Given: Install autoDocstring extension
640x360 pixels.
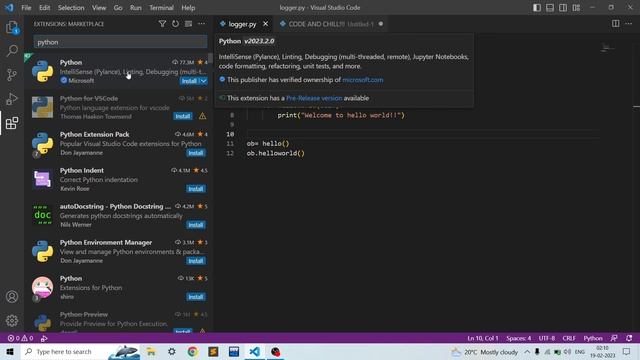Looking at the screenshot, I should pos(196,225).
